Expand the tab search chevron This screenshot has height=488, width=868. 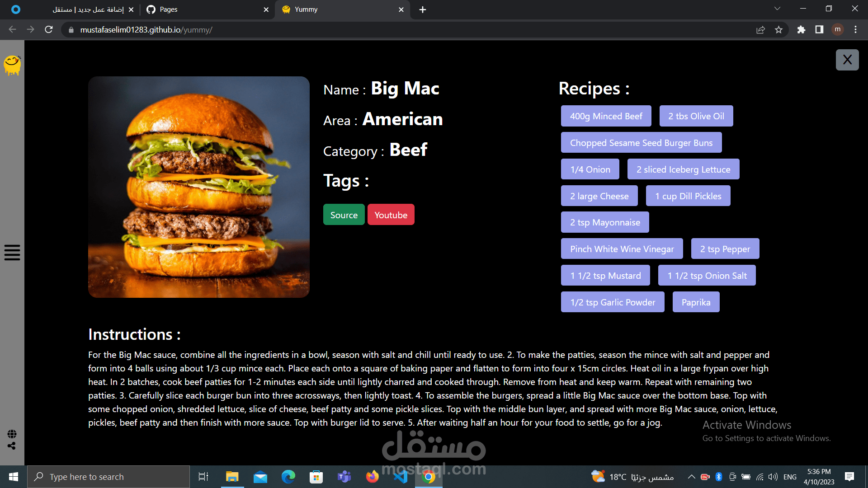coord(777,9)
